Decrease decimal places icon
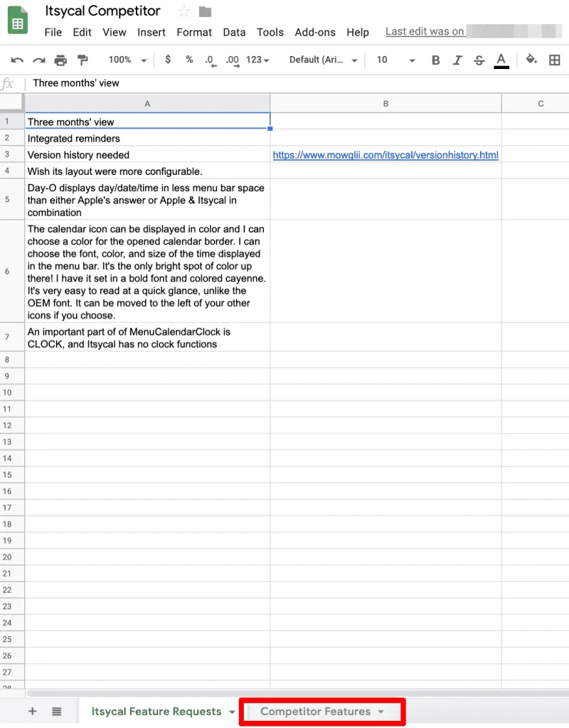This screenshot has width=569, height=728. click(x=210, y=60)
